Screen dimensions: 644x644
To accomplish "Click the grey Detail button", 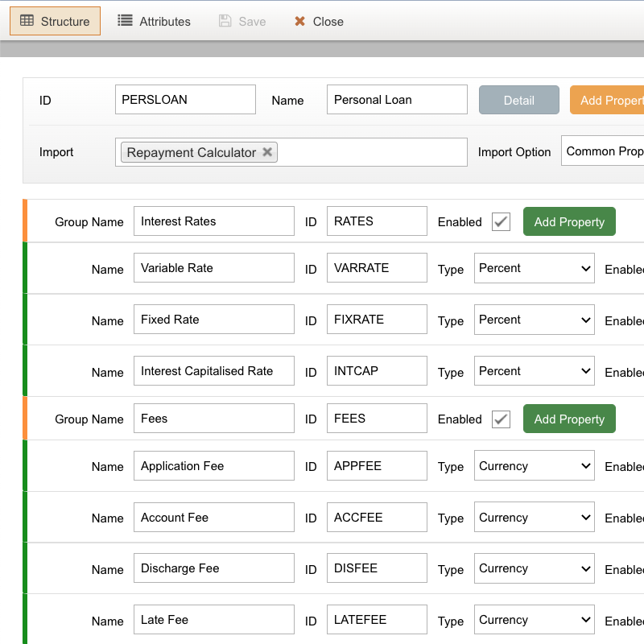I will tap(518, 100).
